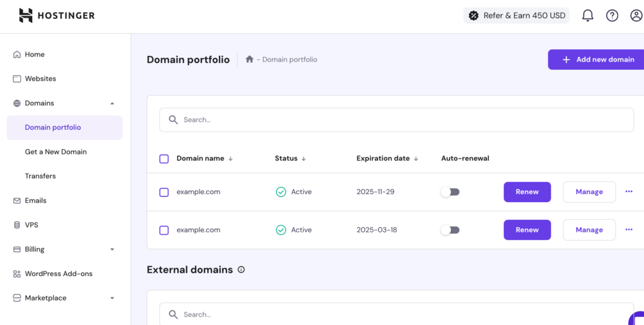644x325 pixels.
Task: Open the Websites sidebar item
Action: pos(40,79)
